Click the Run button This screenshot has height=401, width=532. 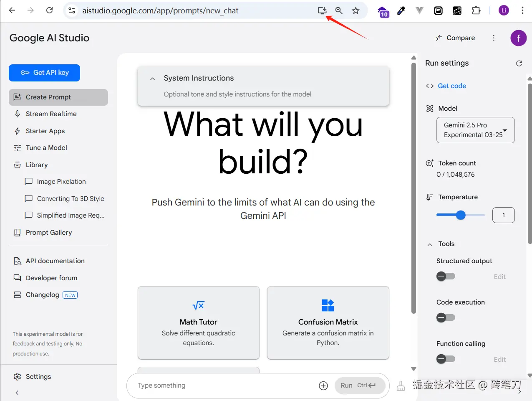point(360,386)
